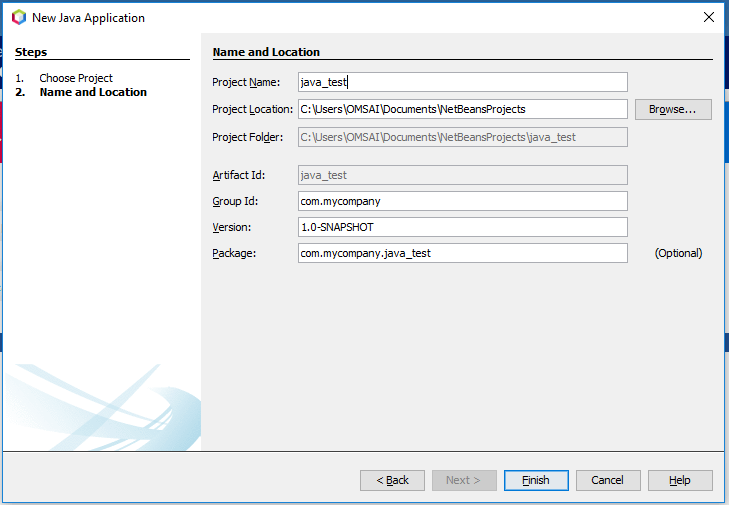
Task: Focus the Group Id input field
Action: click(463, 201)
